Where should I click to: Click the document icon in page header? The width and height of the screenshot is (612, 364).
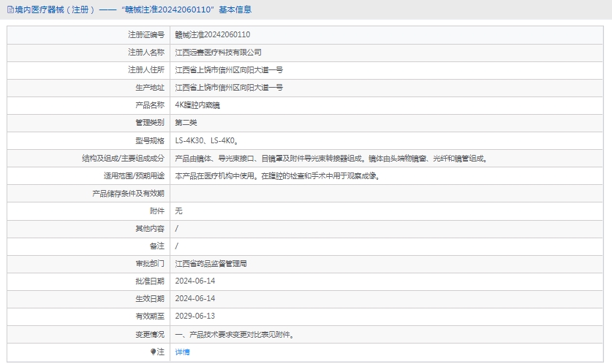pyautogui.click(x=10, y=10)
